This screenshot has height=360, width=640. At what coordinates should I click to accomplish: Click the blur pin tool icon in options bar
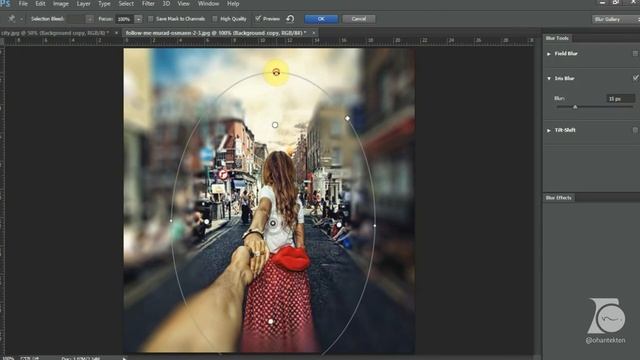[x=12, y=19]
